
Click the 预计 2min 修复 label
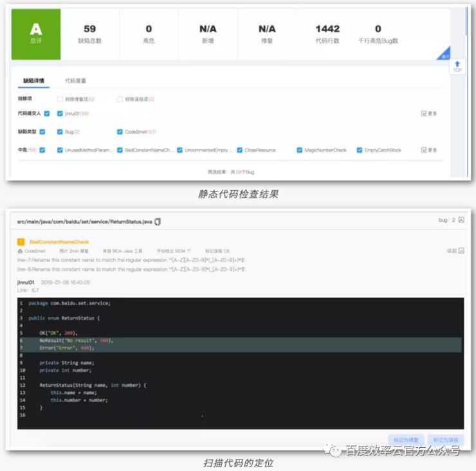pos(74,251)
